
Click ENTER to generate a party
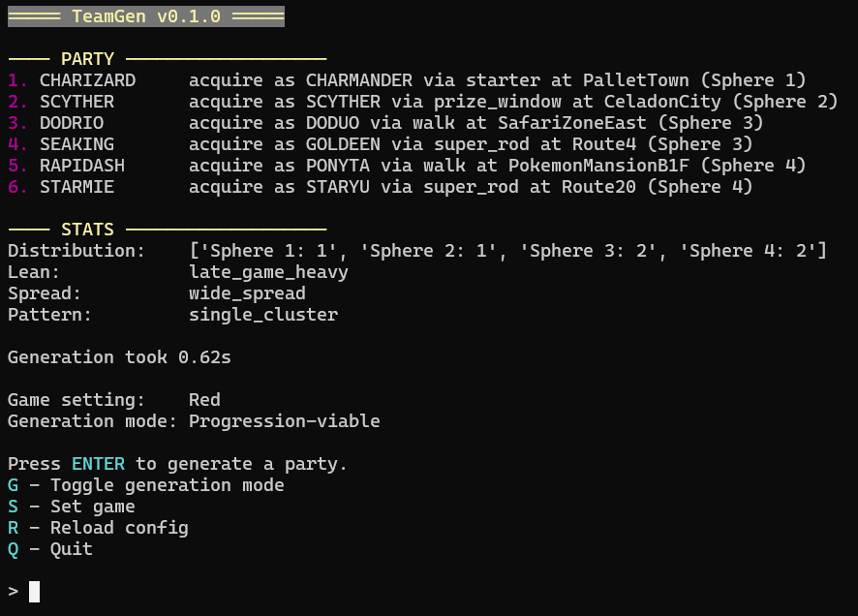[x=97, y=463]
